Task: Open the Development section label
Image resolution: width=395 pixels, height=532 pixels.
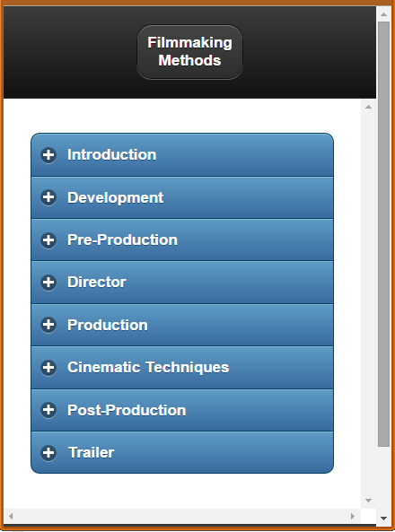Action: pos(115,197)
